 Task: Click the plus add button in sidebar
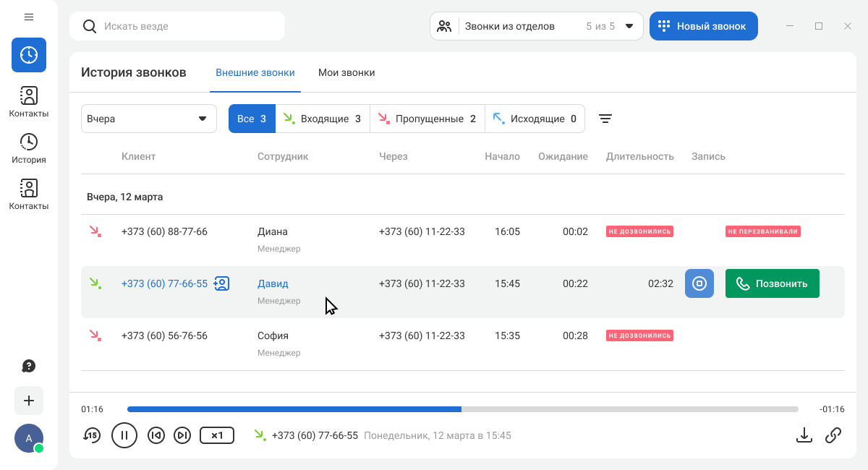(29, 401)
